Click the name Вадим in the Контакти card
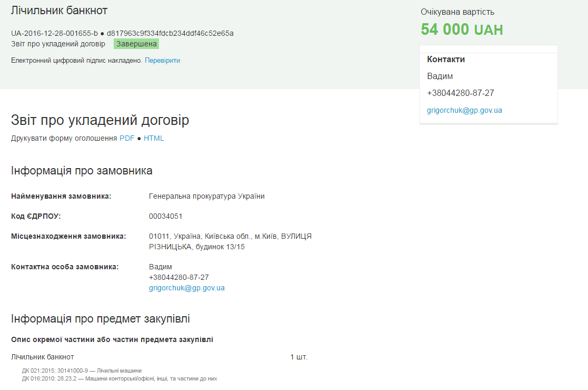The width and height of the screenshot is (588, 390). [440, 76]
